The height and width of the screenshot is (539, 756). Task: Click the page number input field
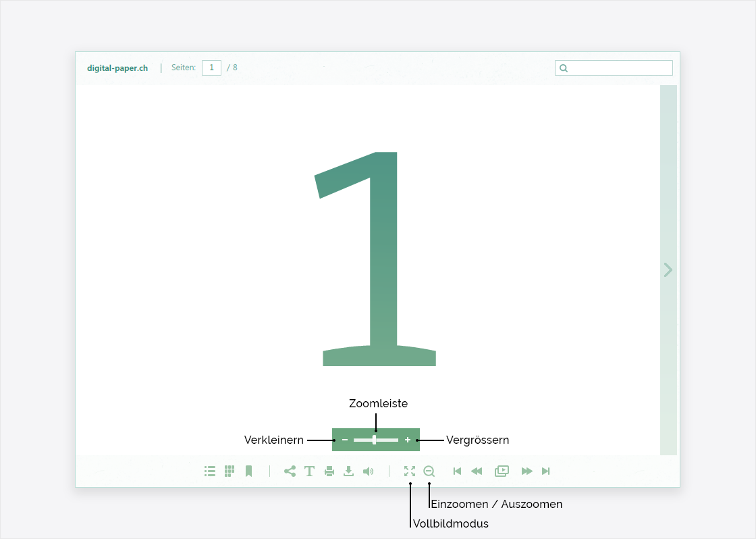211,68
